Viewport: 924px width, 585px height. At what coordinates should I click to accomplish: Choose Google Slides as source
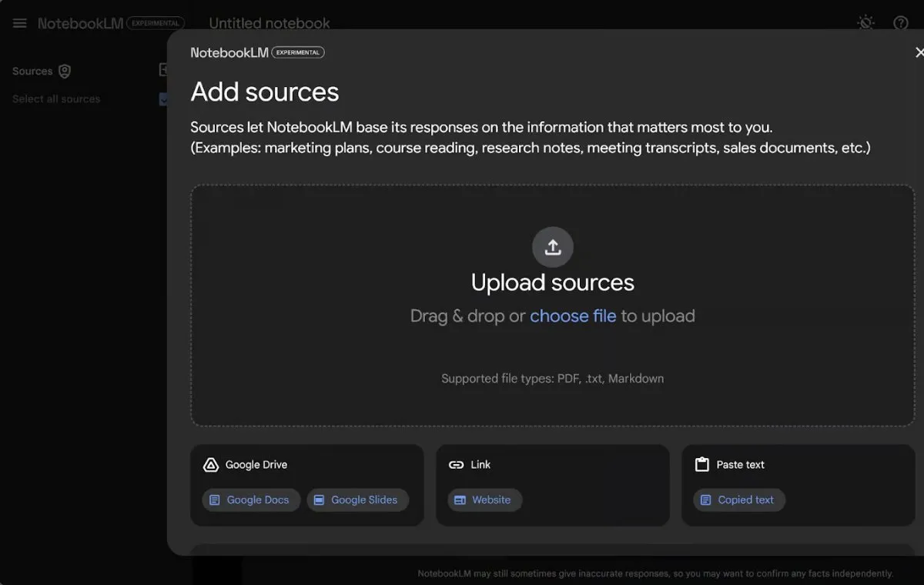point(357,500)
